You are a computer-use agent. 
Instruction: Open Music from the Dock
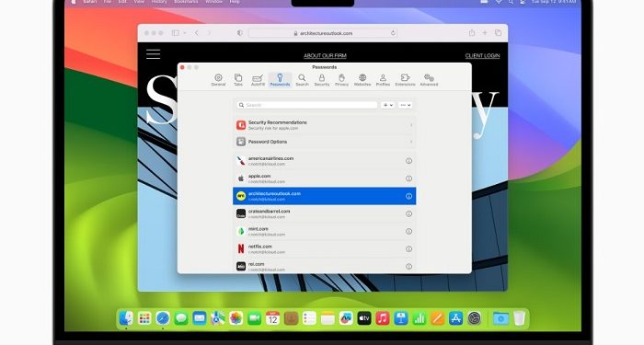click(x=383, y=318)
